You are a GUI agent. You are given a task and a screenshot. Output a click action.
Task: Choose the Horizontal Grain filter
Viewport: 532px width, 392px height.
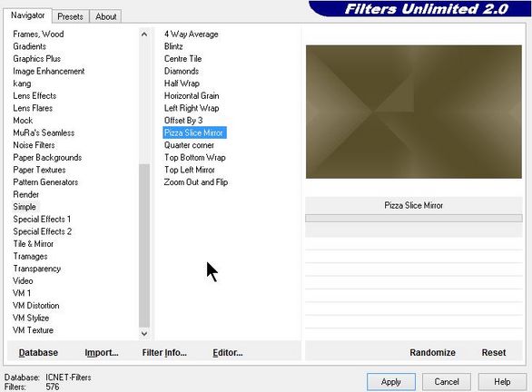point(192,95)
